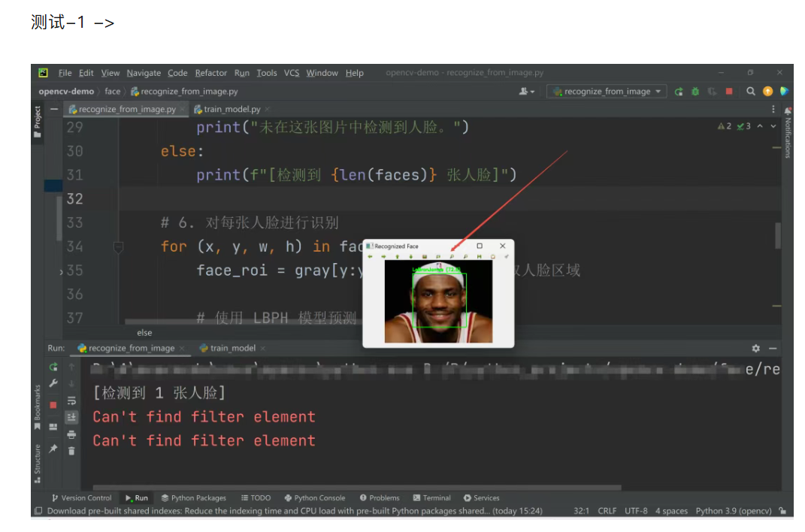Hide the Run panel with minus icon
Viewport: 805px width, 532px height.
[x=773, y=349]
